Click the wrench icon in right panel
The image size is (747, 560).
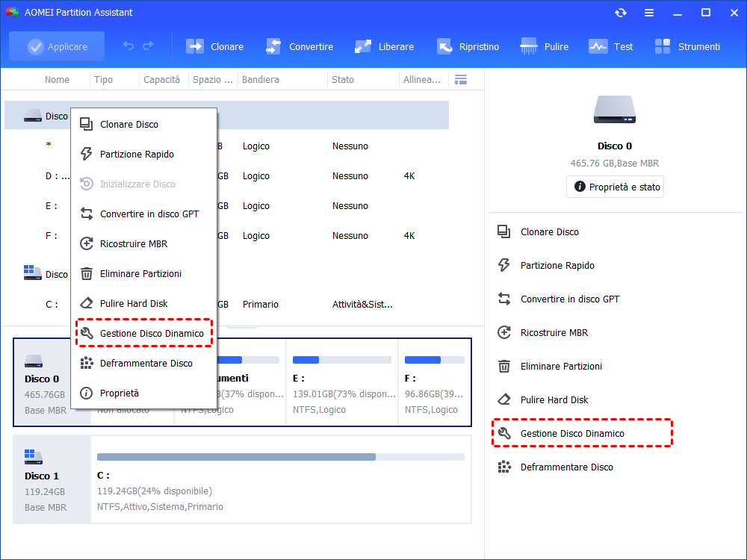(504, 433)
